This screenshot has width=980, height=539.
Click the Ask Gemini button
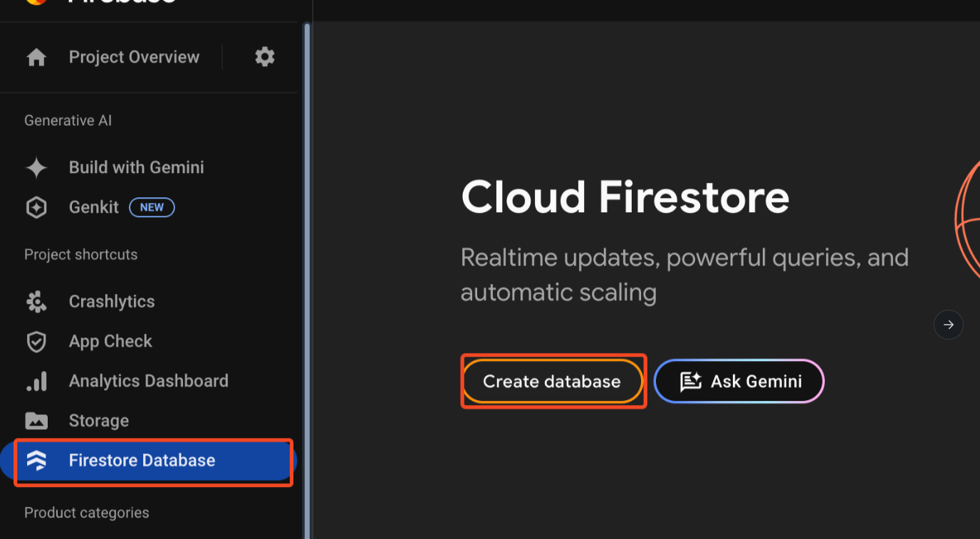pos(739,382)
